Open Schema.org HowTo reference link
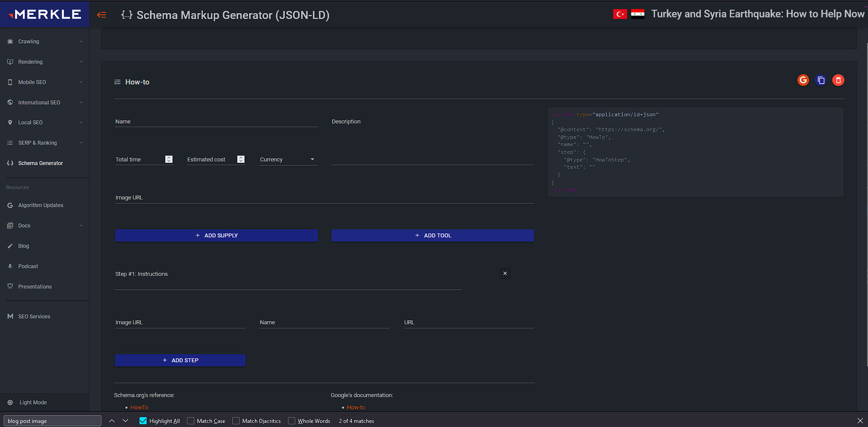868x427 pixels. [x=139, y=407]
